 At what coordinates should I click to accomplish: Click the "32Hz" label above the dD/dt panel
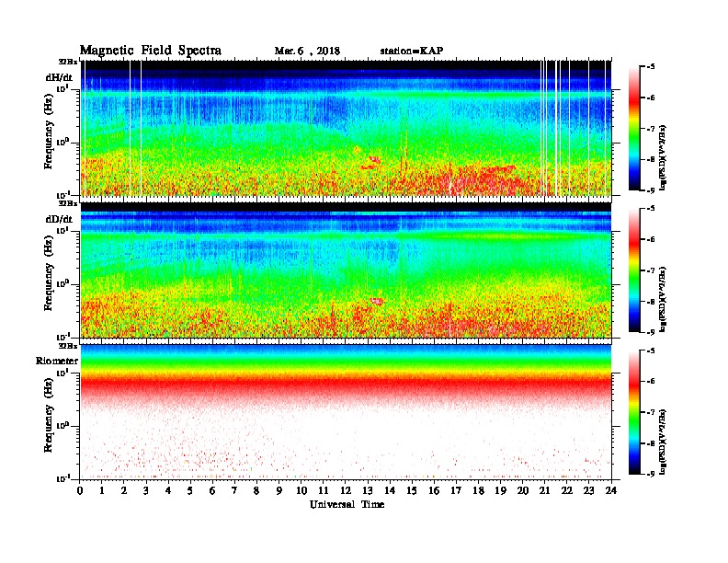[67, 203]
